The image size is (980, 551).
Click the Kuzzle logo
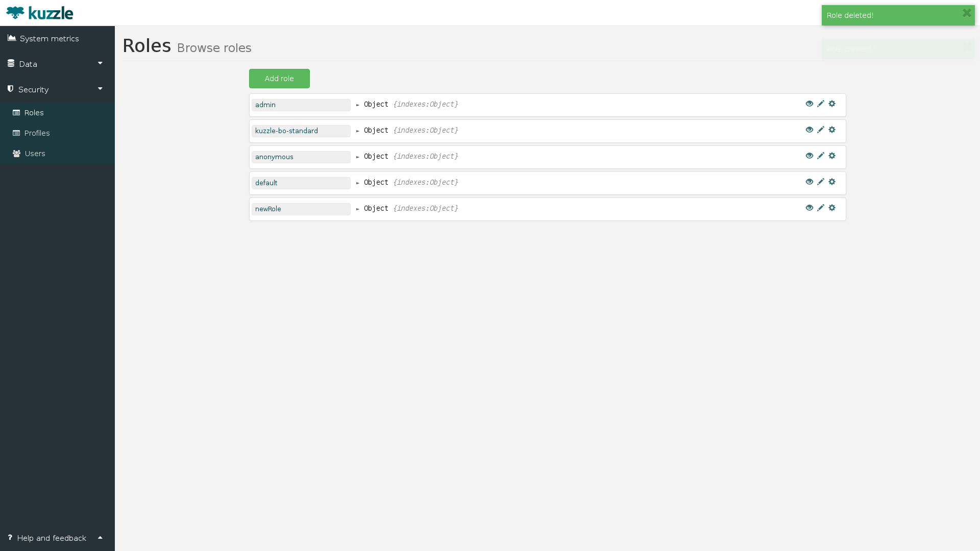pos(40,13)
